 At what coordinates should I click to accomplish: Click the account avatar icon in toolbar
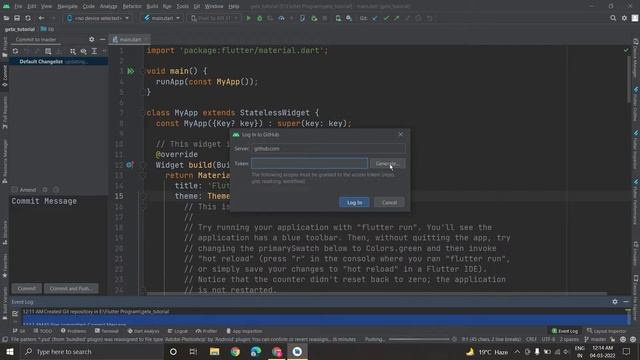635,18
